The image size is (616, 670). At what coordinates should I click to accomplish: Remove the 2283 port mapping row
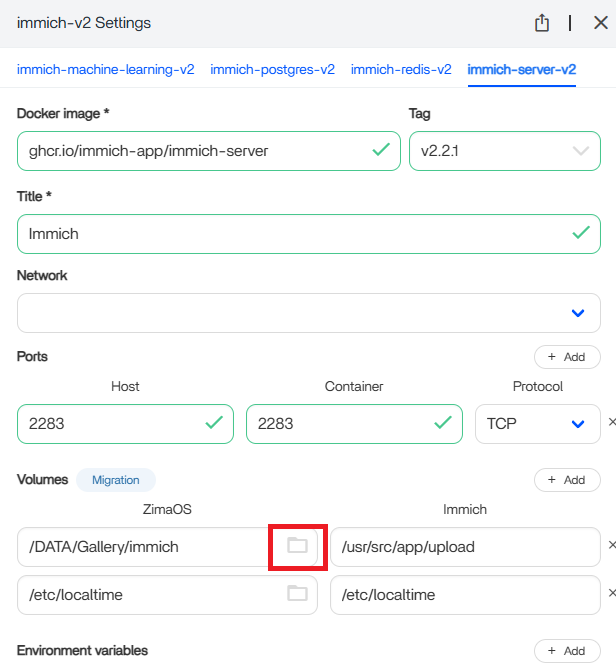click(611, 423)
